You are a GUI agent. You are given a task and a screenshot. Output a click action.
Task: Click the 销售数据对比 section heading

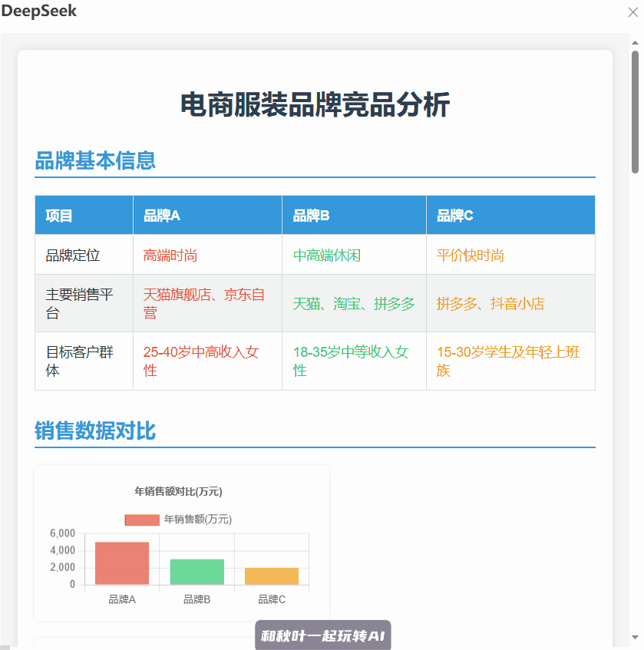(95, 431)
